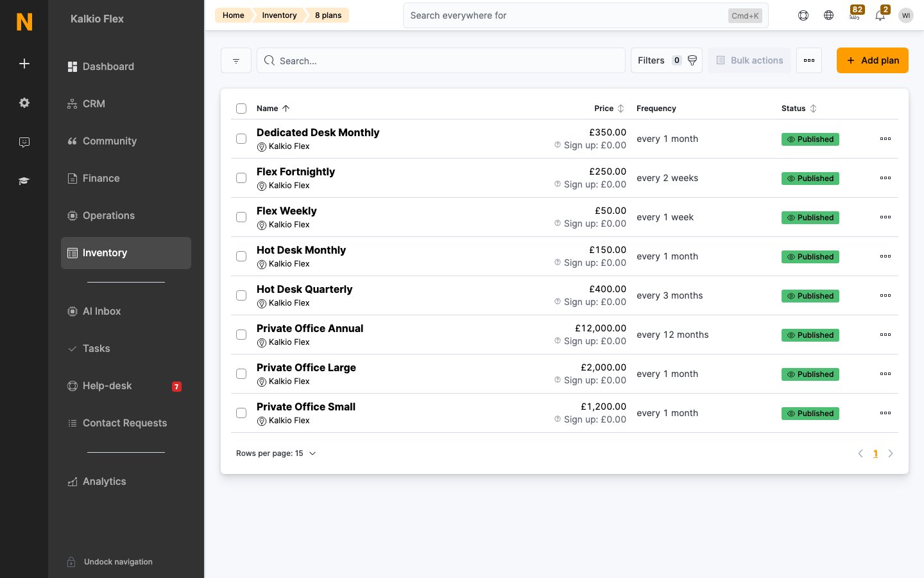The height and width of the screenshot is (578, 924).
Task: Open row actions for Flex Weekly
Action: click(886, 217)
